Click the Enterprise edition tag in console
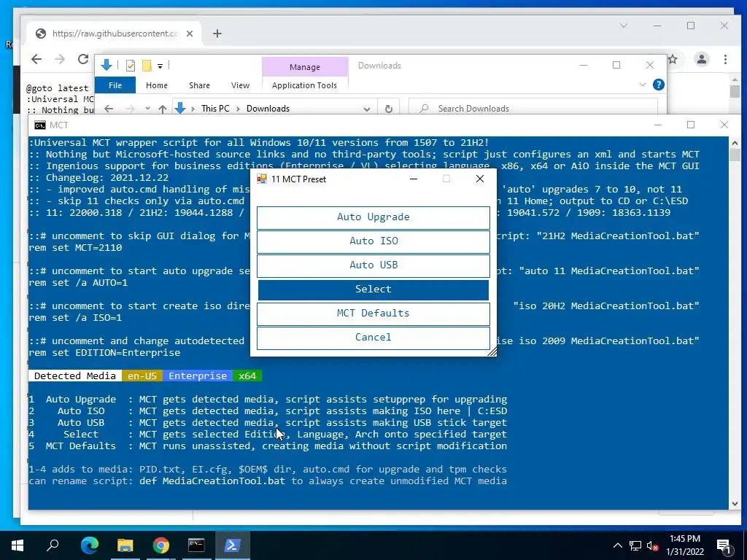 pos(198,376)
